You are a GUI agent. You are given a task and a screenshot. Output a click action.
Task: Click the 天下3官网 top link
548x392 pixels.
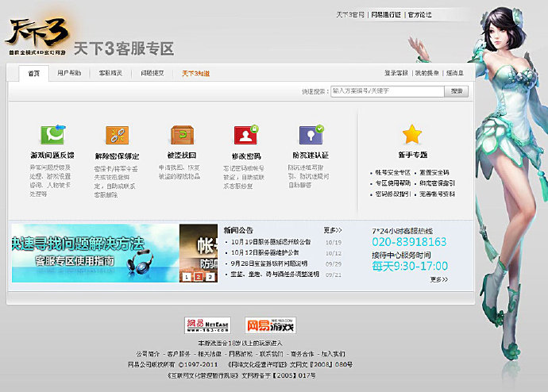(x=350, y=14)
